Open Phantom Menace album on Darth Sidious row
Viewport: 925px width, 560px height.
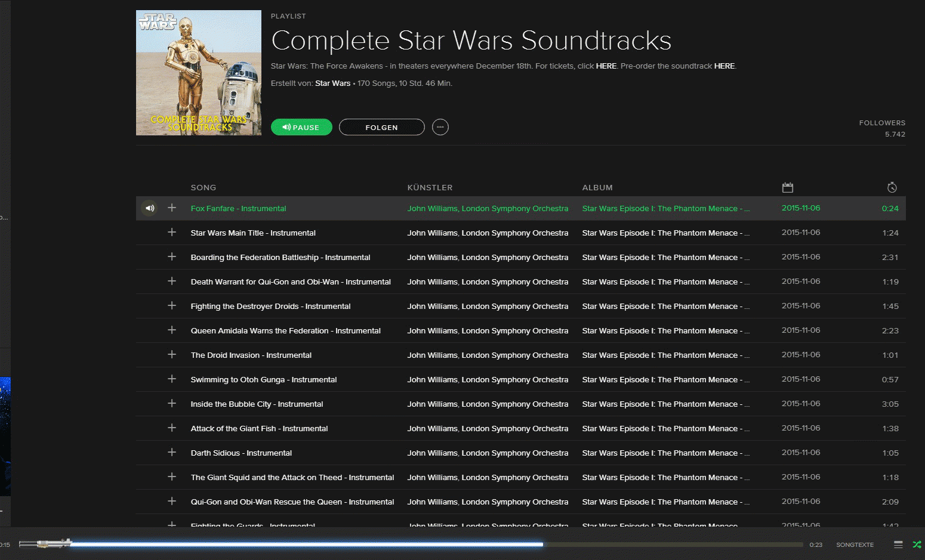(x=666, y=453)
